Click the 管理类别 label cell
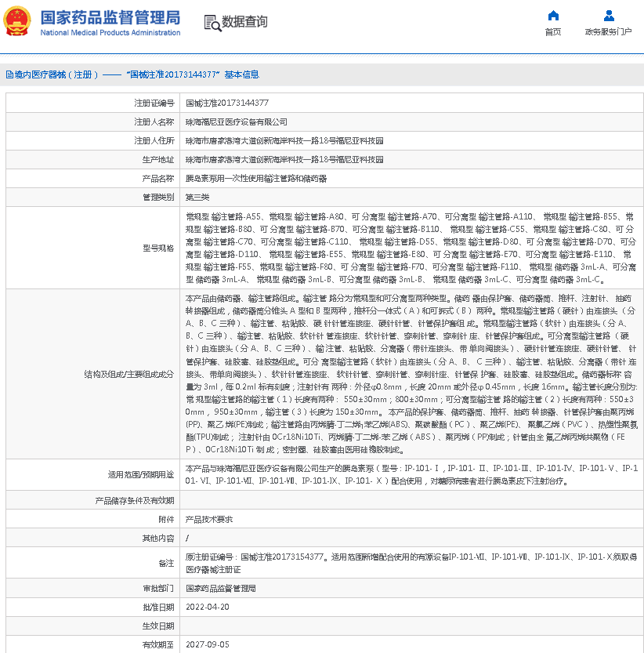This screenshot has height=653, width=644. 92,197
